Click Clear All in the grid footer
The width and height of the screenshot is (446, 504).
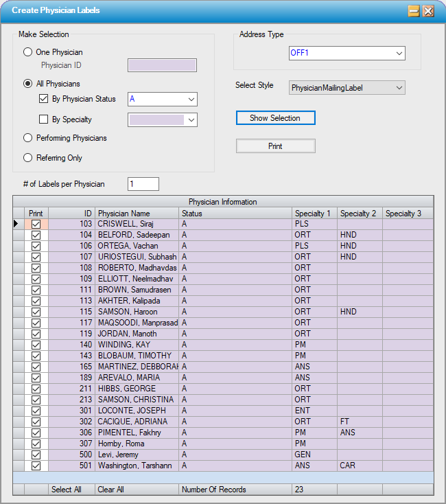(110, 490)
